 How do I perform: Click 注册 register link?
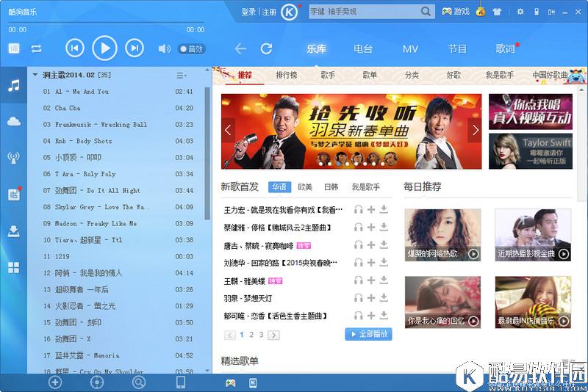(x=269, y=12)
